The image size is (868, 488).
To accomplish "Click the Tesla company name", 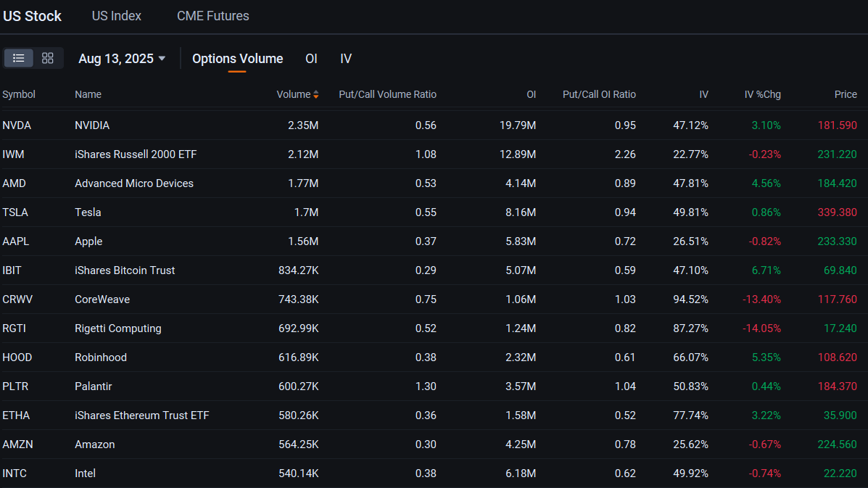I will pos(88,212).
